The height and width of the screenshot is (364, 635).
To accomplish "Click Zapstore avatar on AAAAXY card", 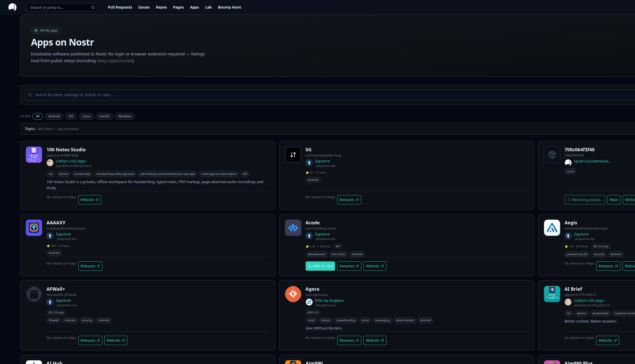I will tap(50, 236).
